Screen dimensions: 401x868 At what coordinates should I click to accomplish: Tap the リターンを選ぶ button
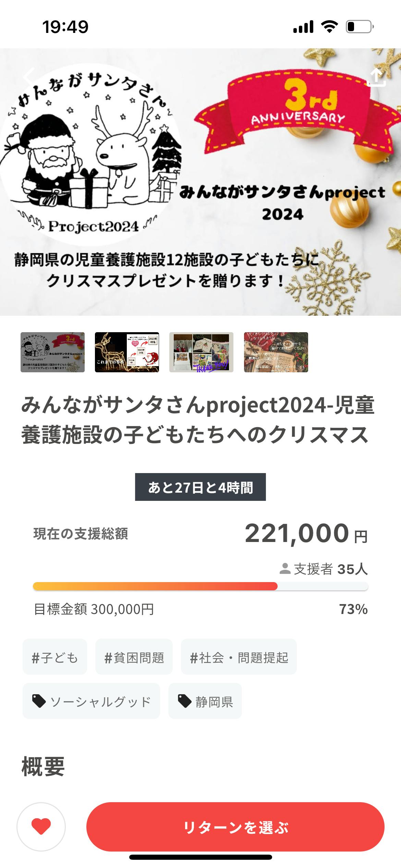click(235, 827)
